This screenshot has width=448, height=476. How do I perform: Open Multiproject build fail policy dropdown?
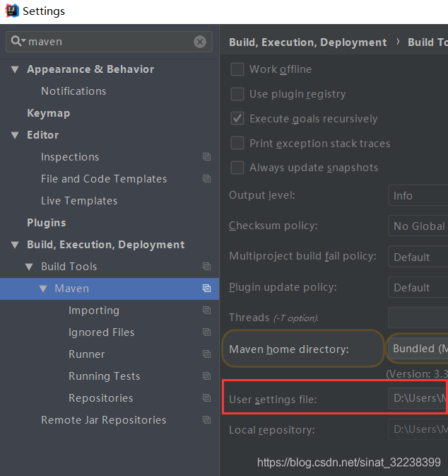coord(418,257)
